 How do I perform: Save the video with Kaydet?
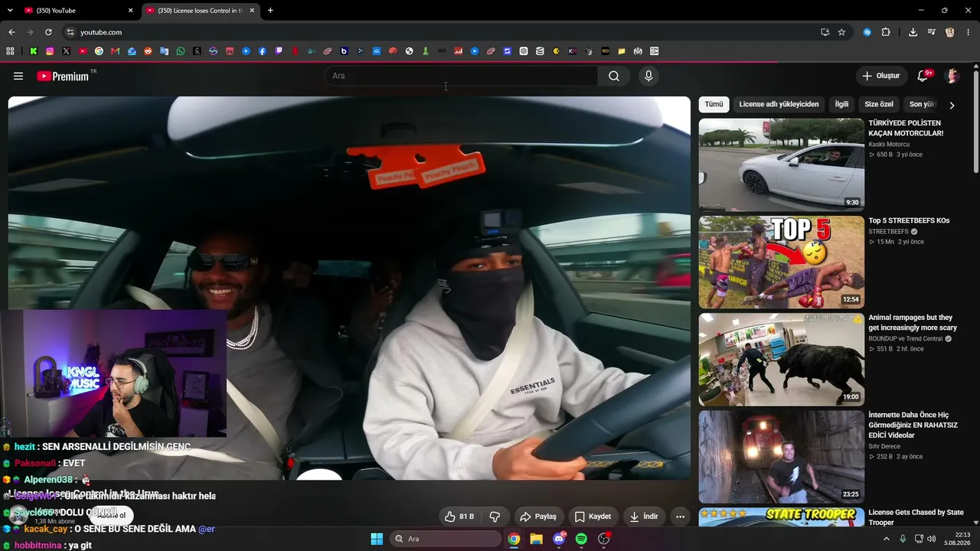pos(593,517)
